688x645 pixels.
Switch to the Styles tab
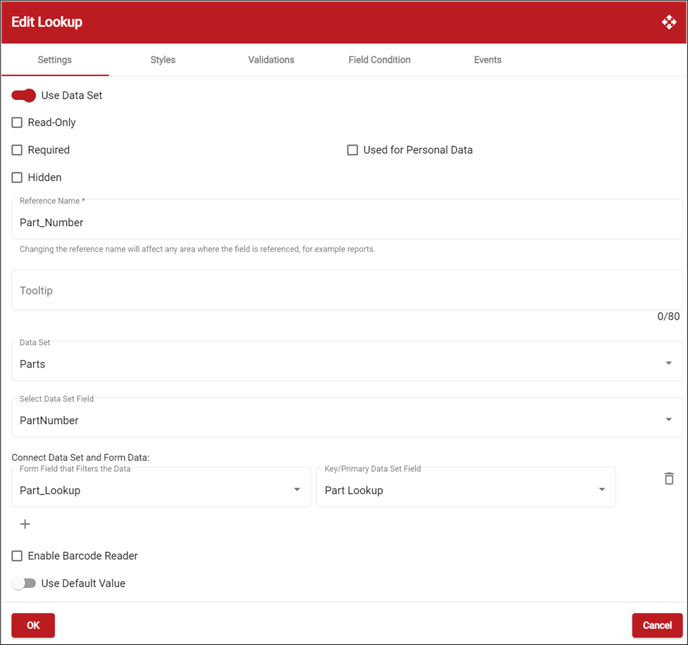tap(163, 60)
